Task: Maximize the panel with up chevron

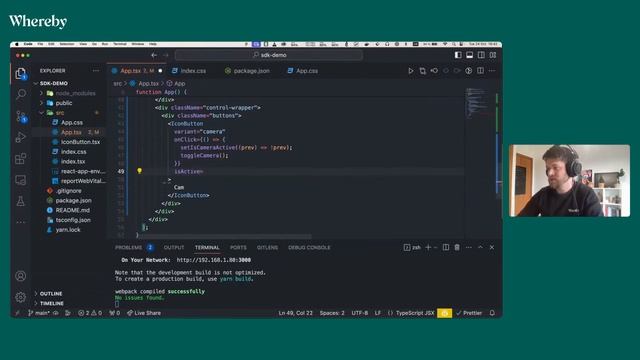Action: [x=480, y=247]
